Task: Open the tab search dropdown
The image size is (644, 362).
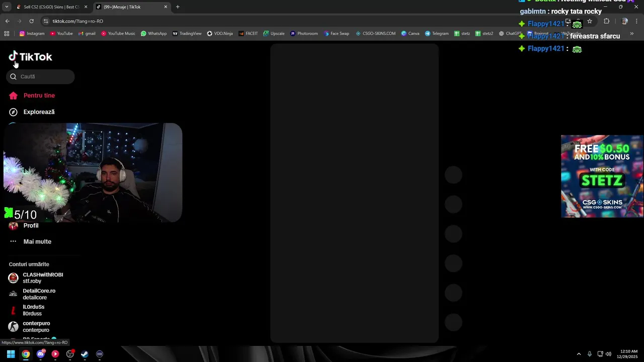Action: (7, 7)
